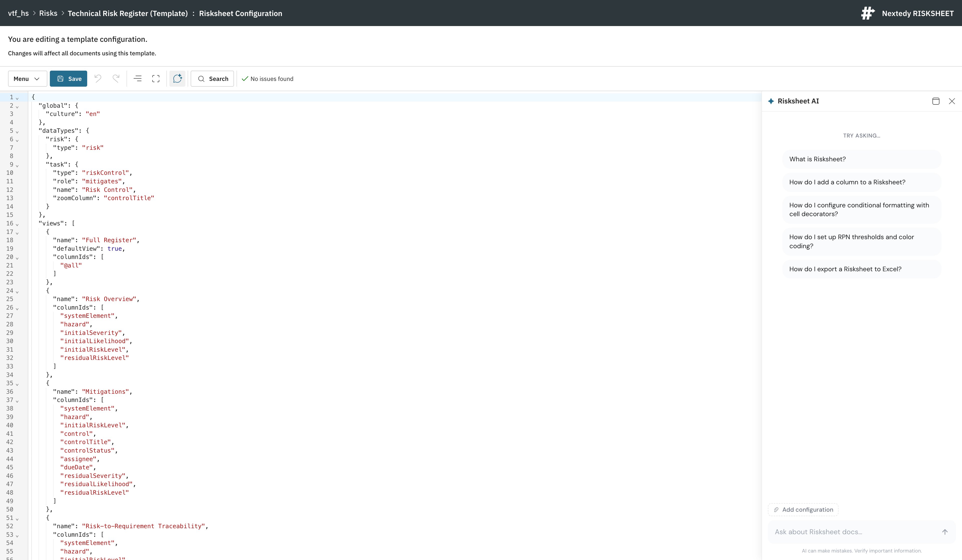Click Add configuration attachment button
This screenshot has height=560, width=962.
tap(803, 510)
